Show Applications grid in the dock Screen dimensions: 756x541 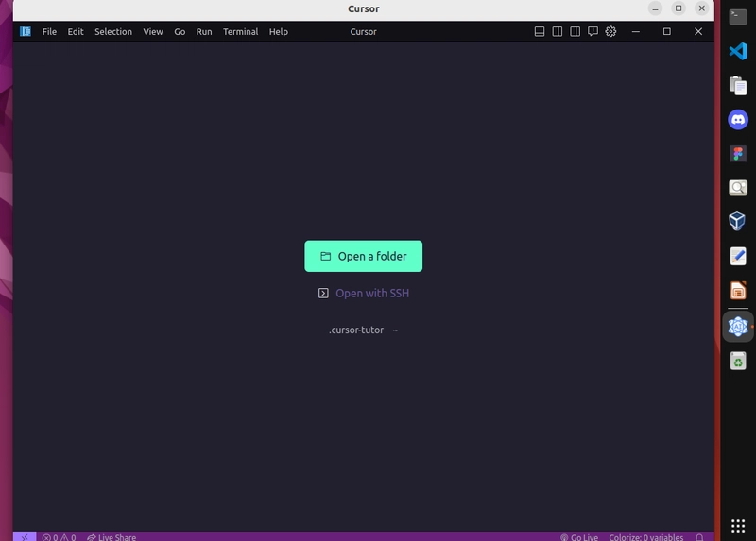[x=738, y=526]
